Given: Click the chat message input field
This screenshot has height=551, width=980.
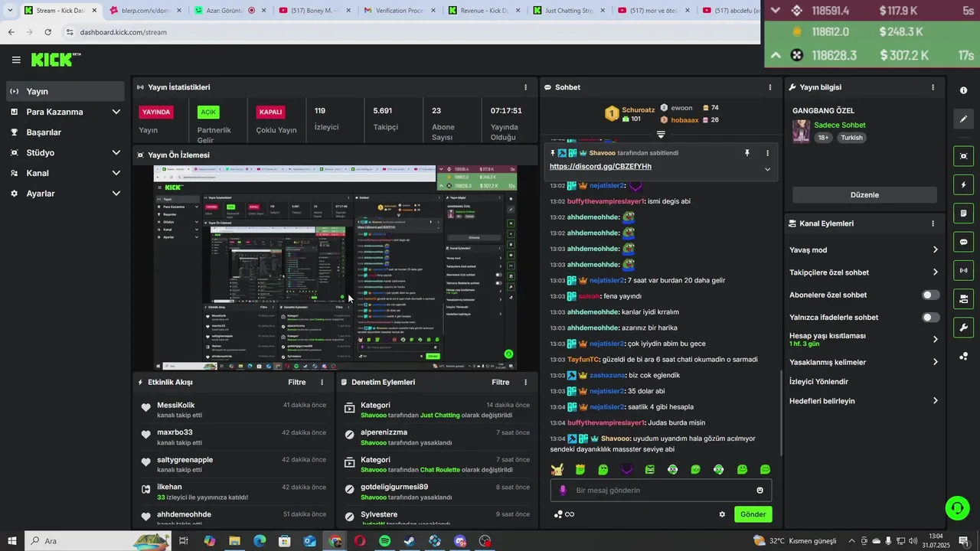Looking at the screenshot, I should 661,491.
